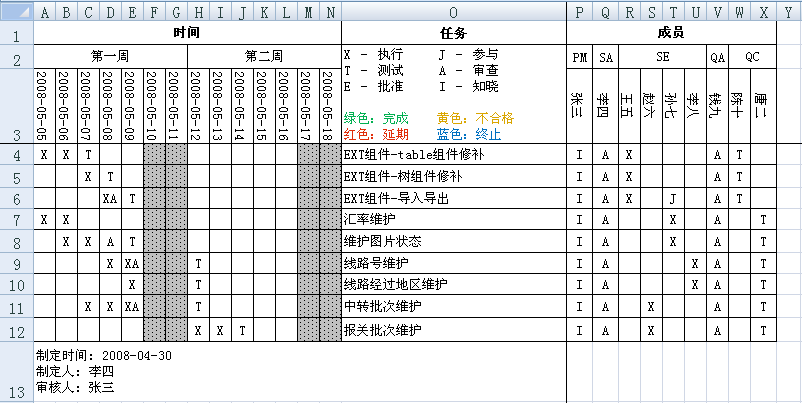The image size is (802, 403).
Task: Select the 线路号维护 task cell
Action: [x=454, y=264]
